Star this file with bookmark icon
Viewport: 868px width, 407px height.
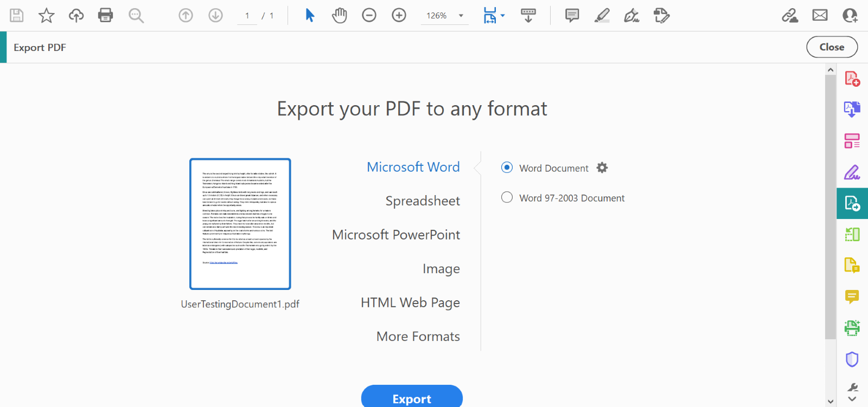47,15
